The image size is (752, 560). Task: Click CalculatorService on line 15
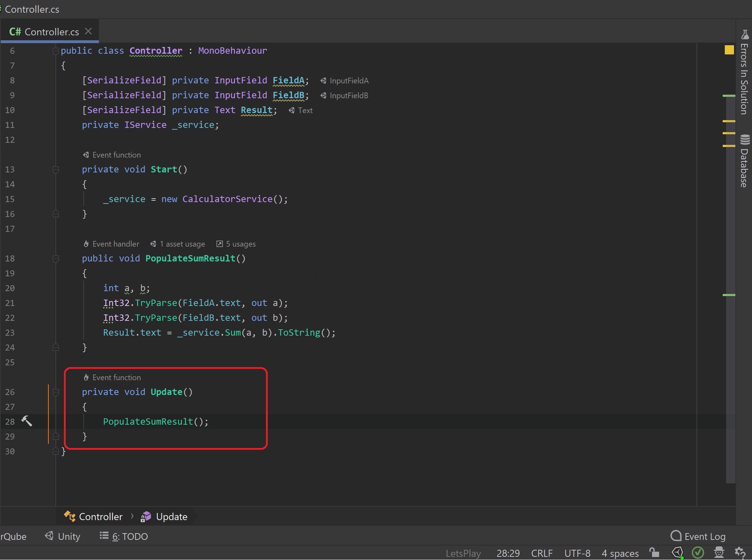[227, 199]
